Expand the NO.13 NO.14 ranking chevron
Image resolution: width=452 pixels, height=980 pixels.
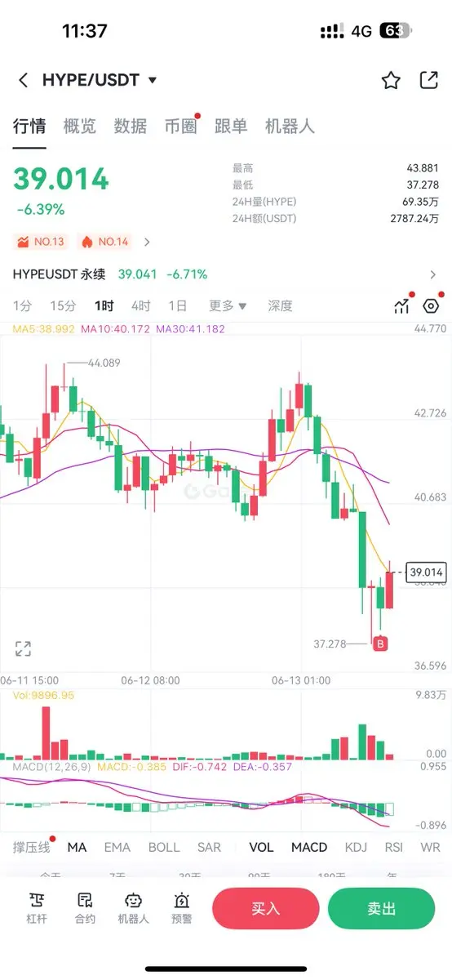point(147,242)
